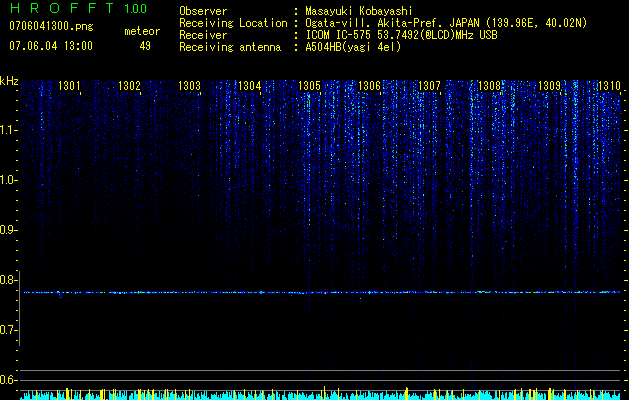
Task: Click the Observer label
Action: pyautogui.click(x=203, y=11)
